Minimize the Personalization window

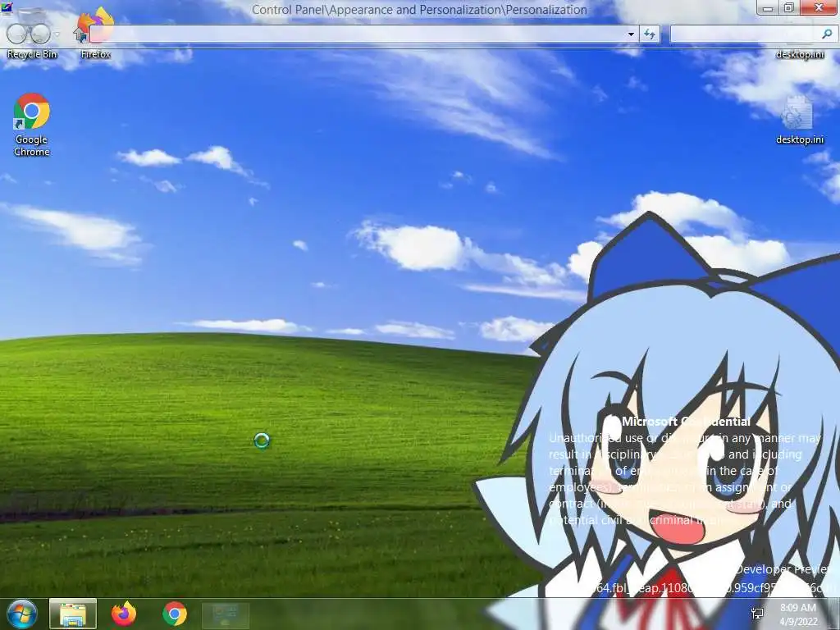768,7
